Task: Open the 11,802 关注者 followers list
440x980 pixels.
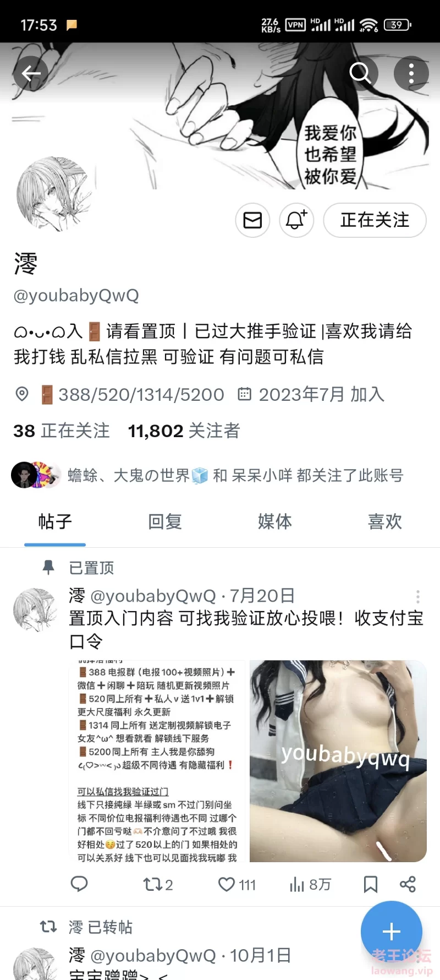Action: click(184, 431)
